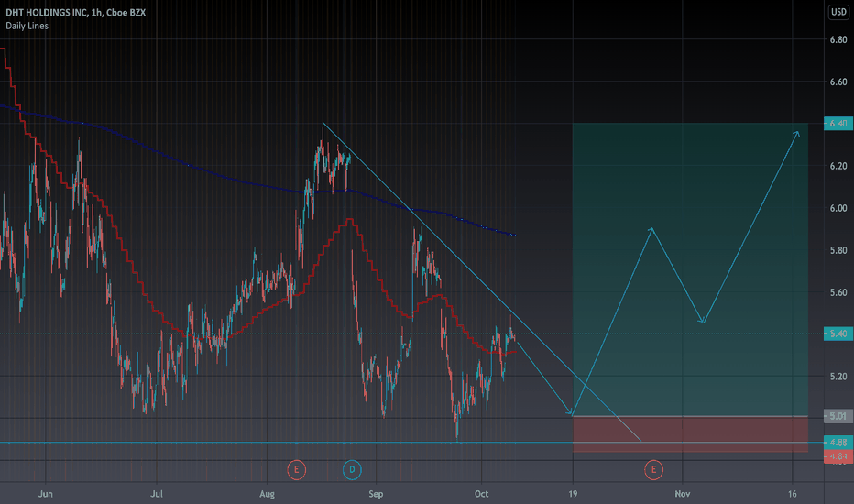Click the 19 date label on time axis
854x504 pixels.
pyautogui.click(x=573, y=494)
